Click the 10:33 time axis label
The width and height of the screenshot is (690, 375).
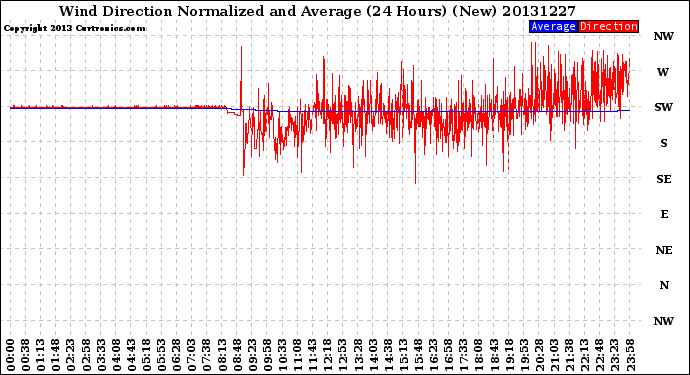283,355
